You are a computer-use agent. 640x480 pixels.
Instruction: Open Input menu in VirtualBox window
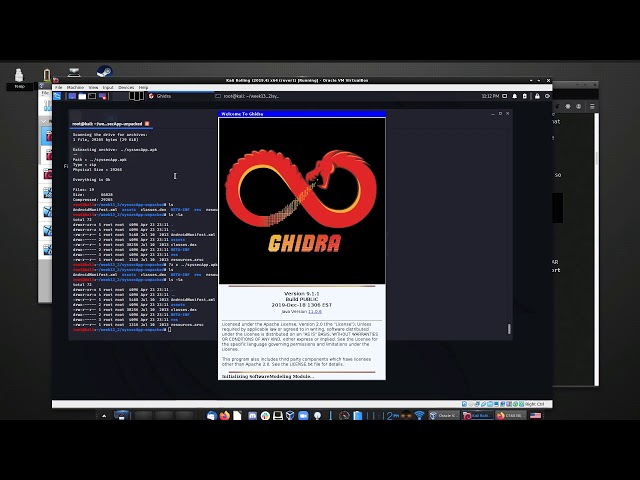(108, 87)
